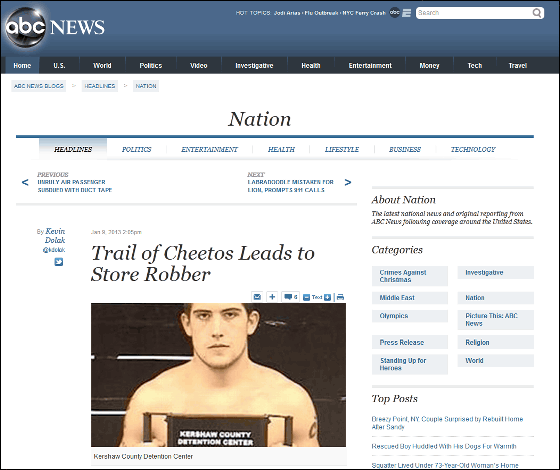
Task: Open the Tech nav tab
Action: tap(475, 66)
